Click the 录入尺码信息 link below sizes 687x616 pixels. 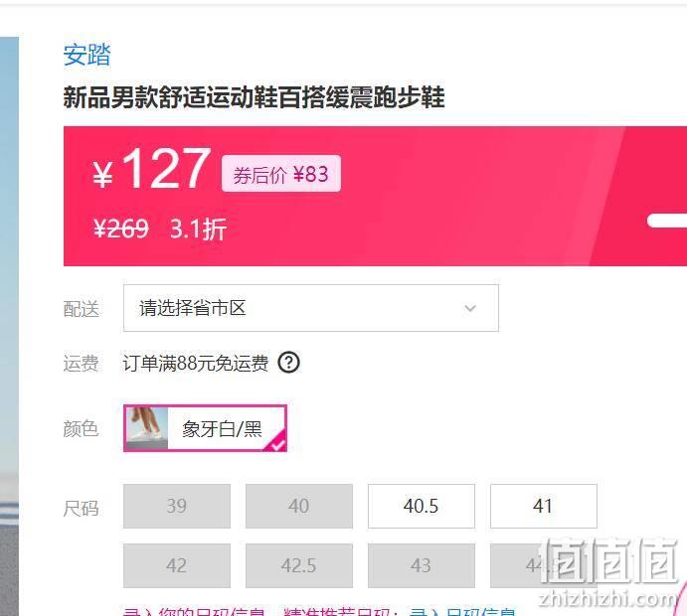point(462,611)
